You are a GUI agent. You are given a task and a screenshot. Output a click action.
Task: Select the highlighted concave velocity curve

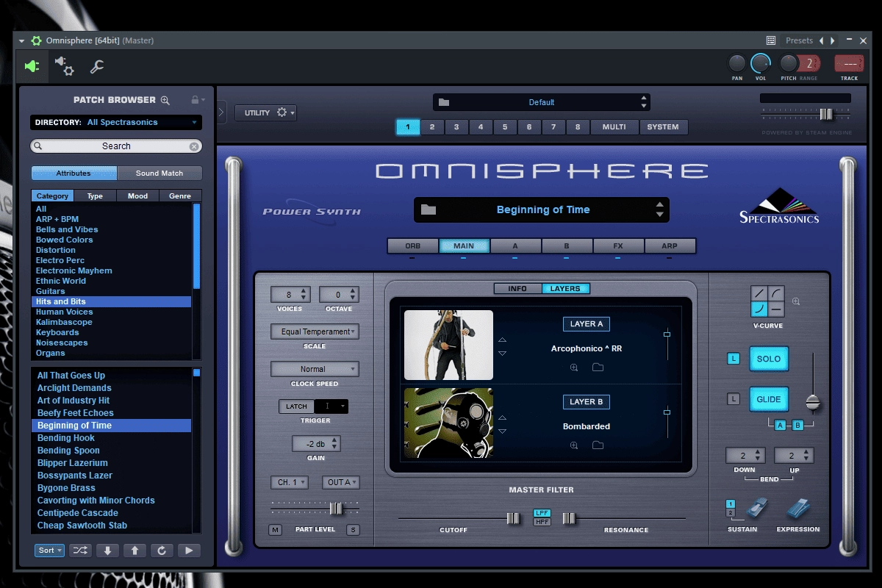tap(759, 309)
